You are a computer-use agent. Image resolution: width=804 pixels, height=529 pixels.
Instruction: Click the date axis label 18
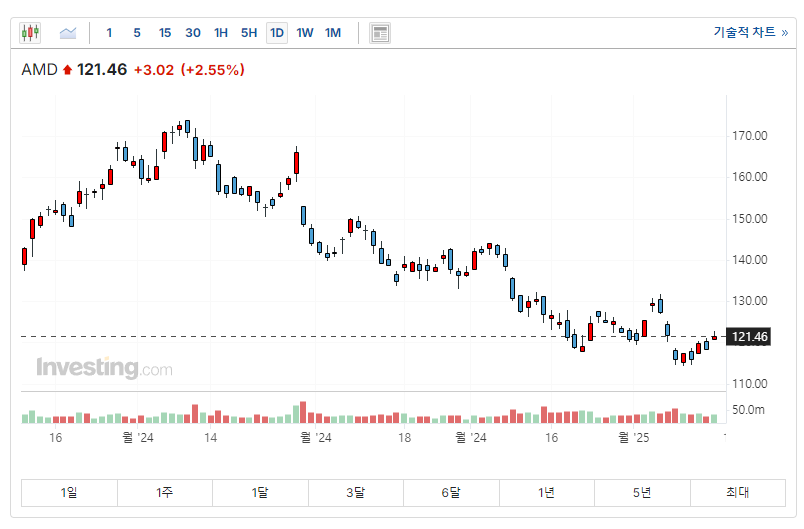(405, 438)
